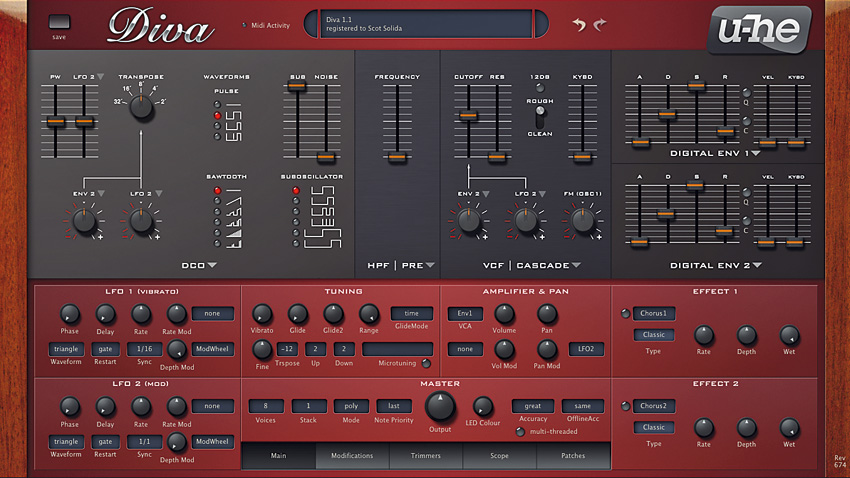Select the first sawtooth waveform LED

(217, 190)
